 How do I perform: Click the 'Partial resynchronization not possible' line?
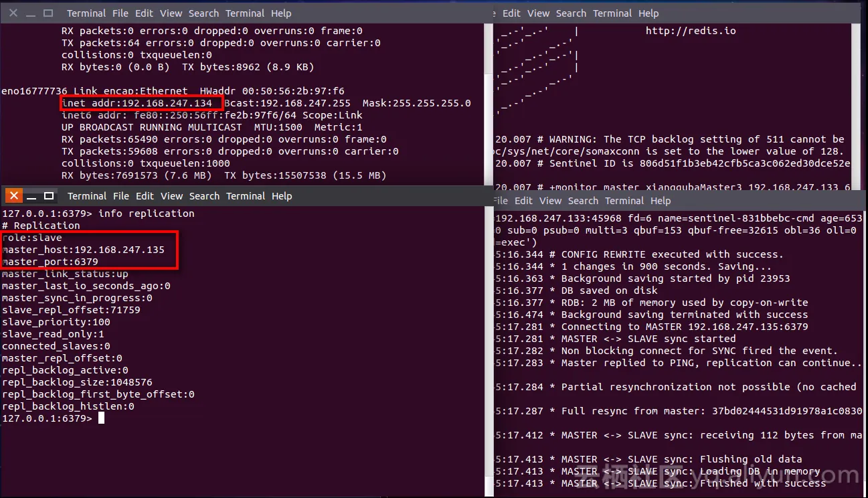(x=676, y=387)
